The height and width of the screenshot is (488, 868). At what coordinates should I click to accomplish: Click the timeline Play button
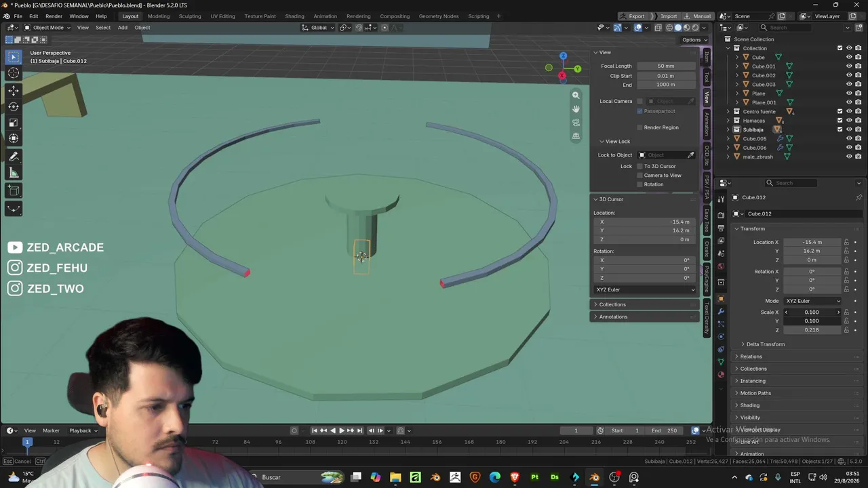click(x=342, y=430)
